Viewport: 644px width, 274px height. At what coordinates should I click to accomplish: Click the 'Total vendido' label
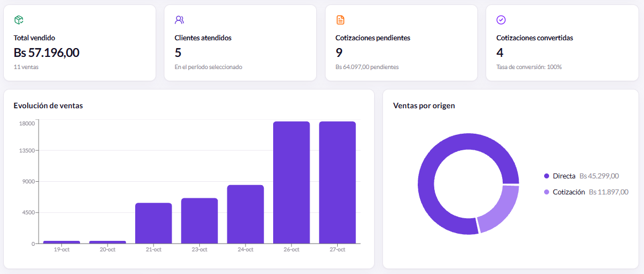click(x=35, y=38)
